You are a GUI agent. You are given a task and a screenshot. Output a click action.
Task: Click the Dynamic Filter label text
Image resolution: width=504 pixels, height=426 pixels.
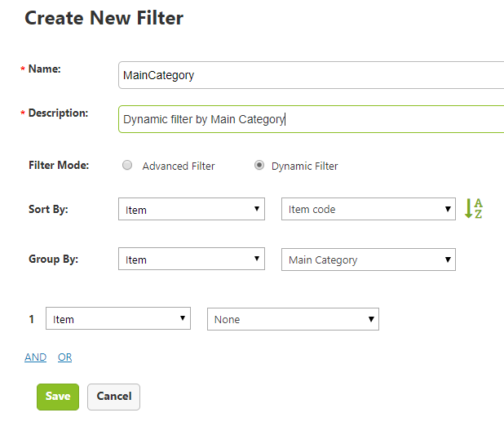(305, 166)
